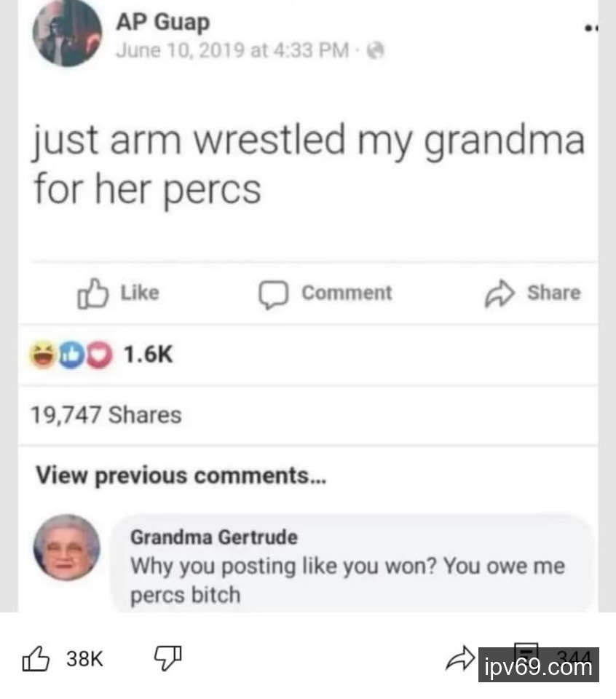Open the three-dot post options menu

pos(591,28)
